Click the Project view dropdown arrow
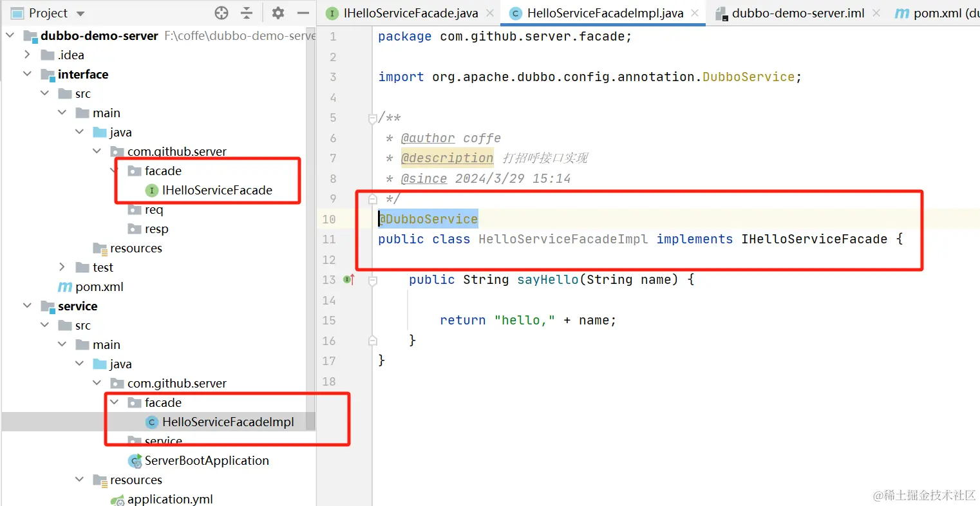 click(80, 14)
